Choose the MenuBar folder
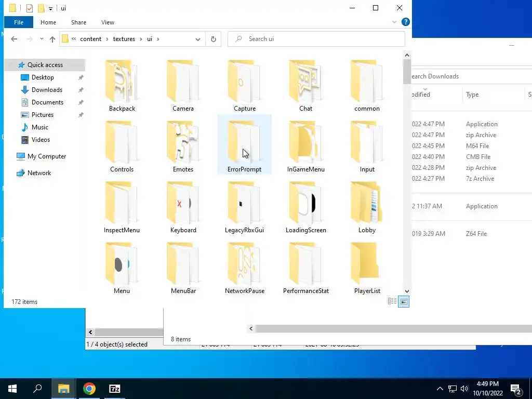This screenshot has height=399, width=532. pos(183,269)
